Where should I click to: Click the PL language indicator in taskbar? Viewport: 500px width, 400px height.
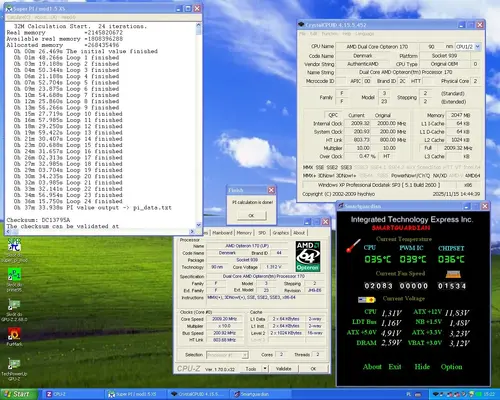pyautogui.click(x=409, y=394)
